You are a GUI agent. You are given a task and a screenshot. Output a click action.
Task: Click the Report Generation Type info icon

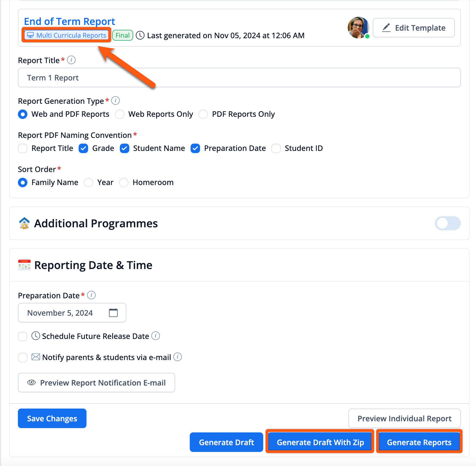tap(115, 101)
